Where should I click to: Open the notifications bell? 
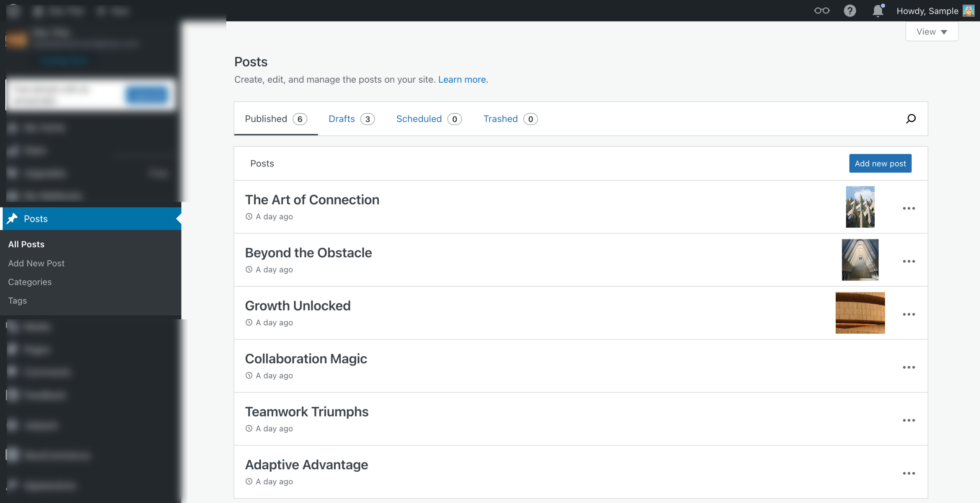point(877,11)
